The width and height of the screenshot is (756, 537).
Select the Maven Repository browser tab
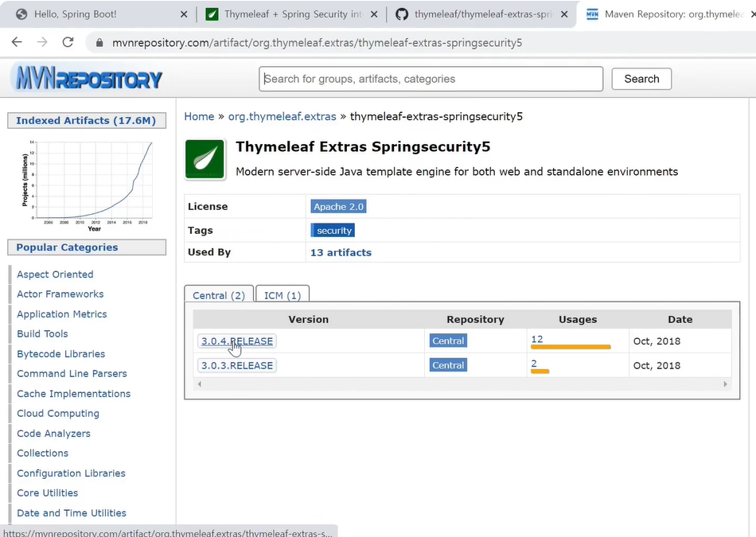tap(668, 14)
